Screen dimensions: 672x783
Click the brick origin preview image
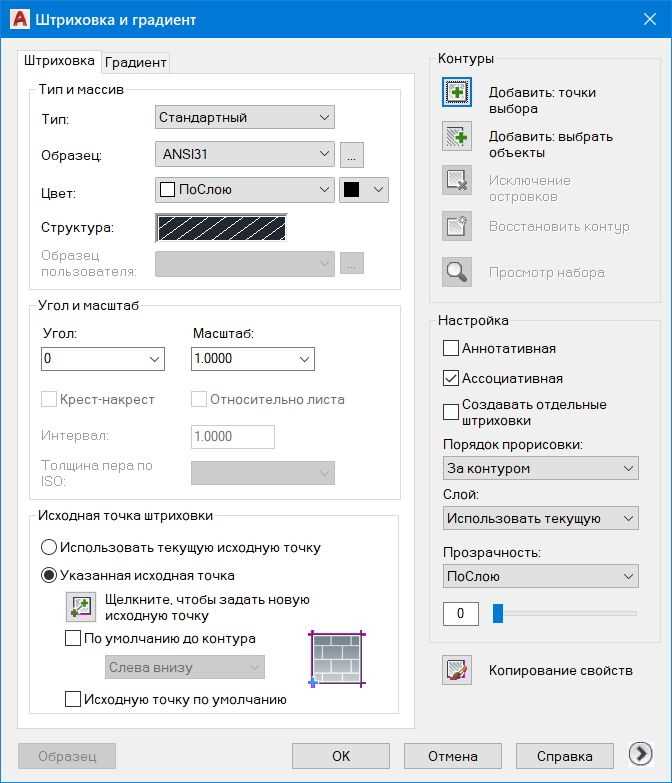click(x=337, y=659)
